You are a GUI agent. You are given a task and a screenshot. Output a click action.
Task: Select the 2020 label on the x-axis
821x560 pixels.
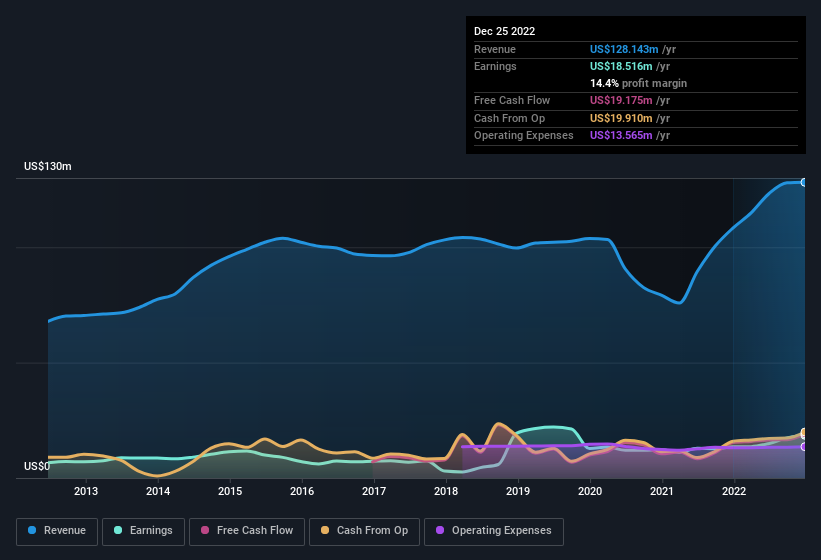[x=590, y=491]
